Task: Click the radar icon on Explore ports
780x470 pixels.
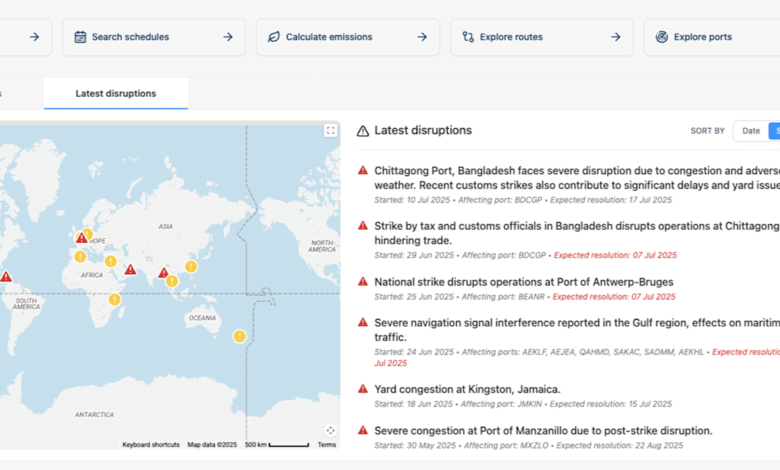Action: point(662,37)
